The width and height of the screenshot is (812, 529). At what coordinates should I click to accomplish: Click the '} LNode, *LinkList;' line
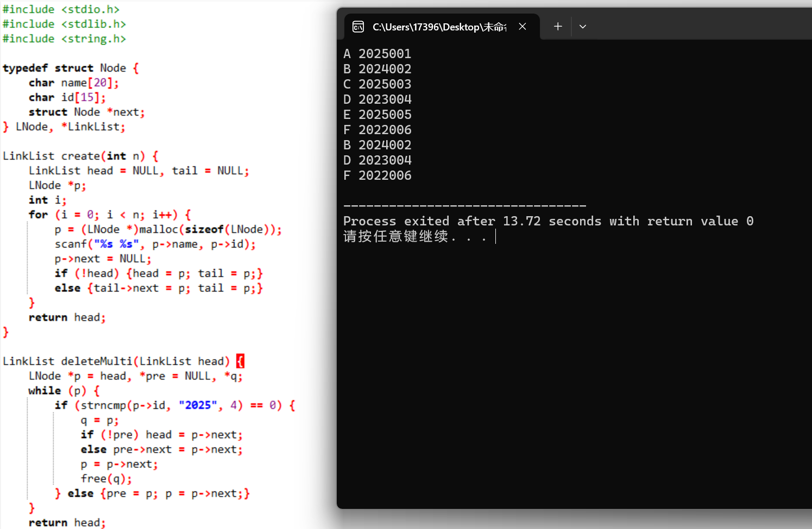click(64, 127)
